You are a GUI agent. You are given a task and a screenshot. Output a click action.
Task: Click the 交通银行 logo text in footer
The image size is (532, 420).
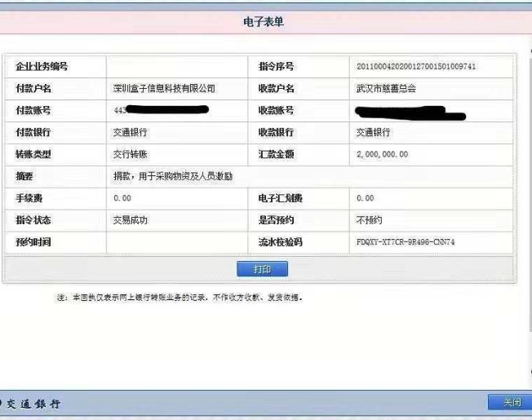(x=33, y=404)
